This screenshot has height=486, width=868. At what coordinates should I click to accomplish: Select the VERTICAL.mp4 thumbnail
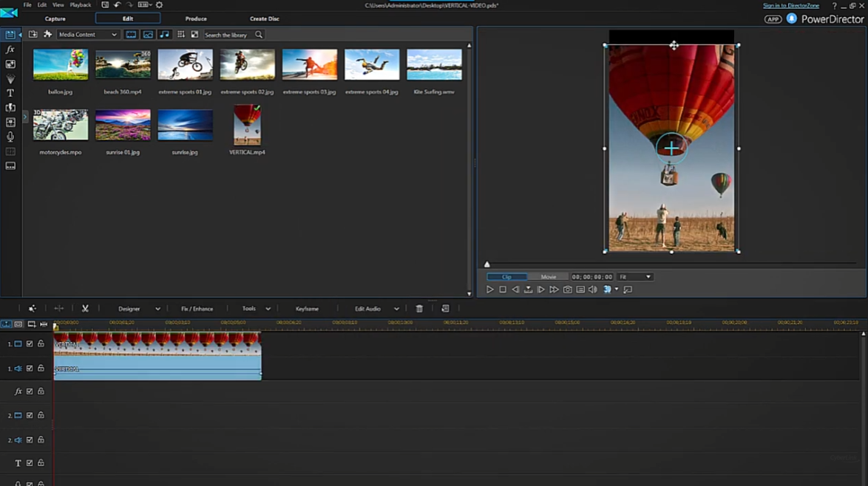click(247, 125)
